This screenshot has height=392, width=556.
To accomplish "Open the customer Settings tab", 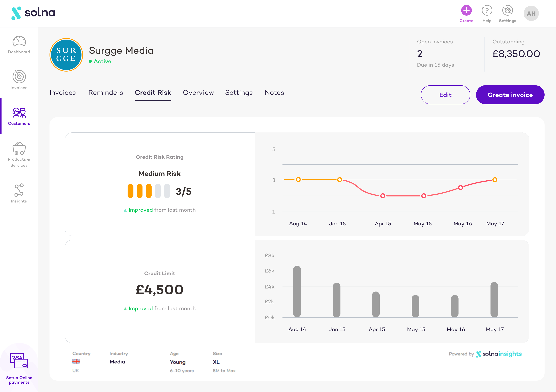I will pos(239,92).
